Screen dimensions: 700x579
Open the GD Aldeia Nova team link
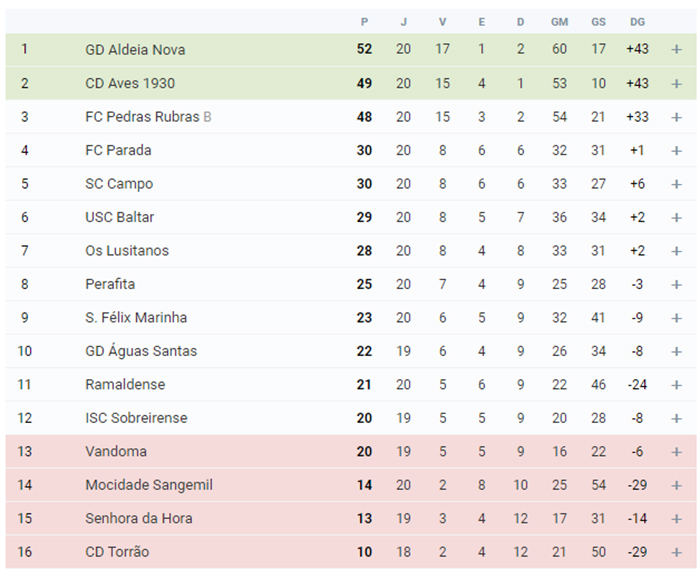click(135, 50)
